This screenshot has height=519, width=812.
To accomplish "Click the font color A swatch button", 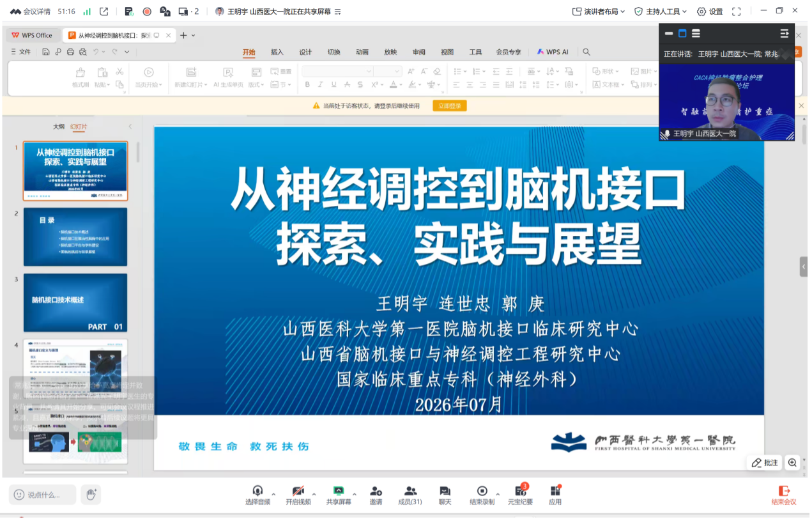I will [394, 84].
